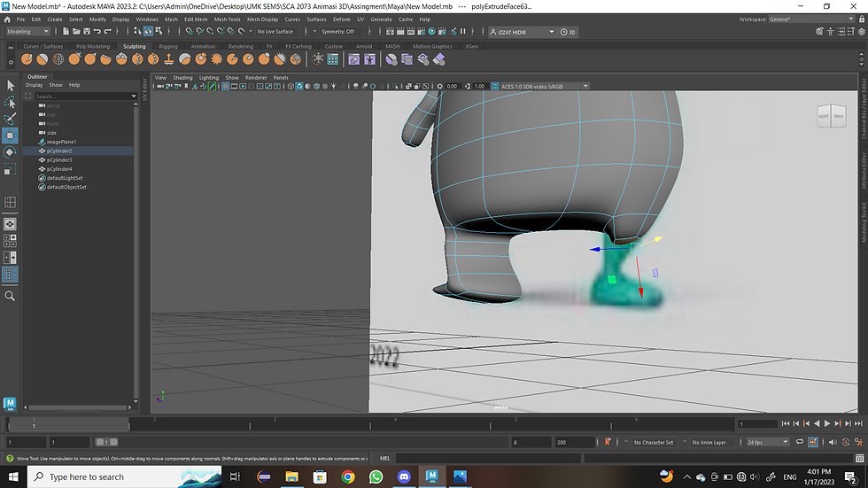Open the Outliner Display menu

pos(35,85)
